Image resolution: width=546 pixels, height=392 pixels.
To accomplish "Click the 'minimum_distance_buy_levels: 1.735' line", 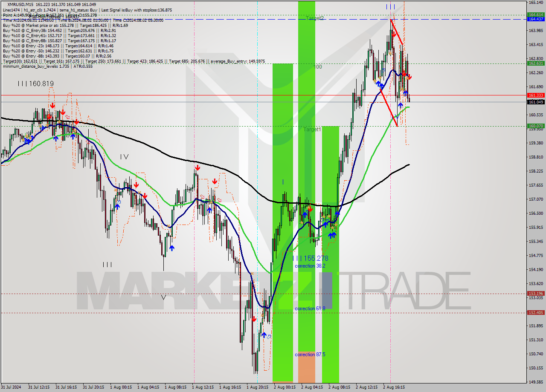I will [x=48, y=66].
